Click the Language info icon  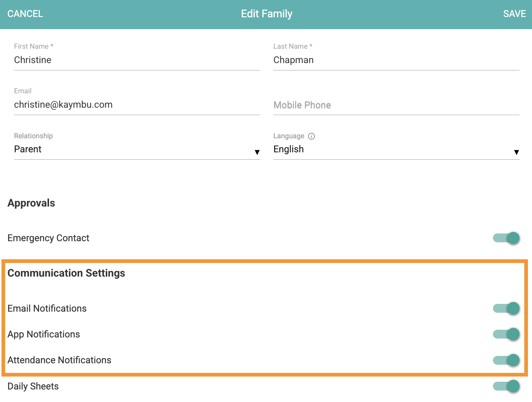click(311, 136)
